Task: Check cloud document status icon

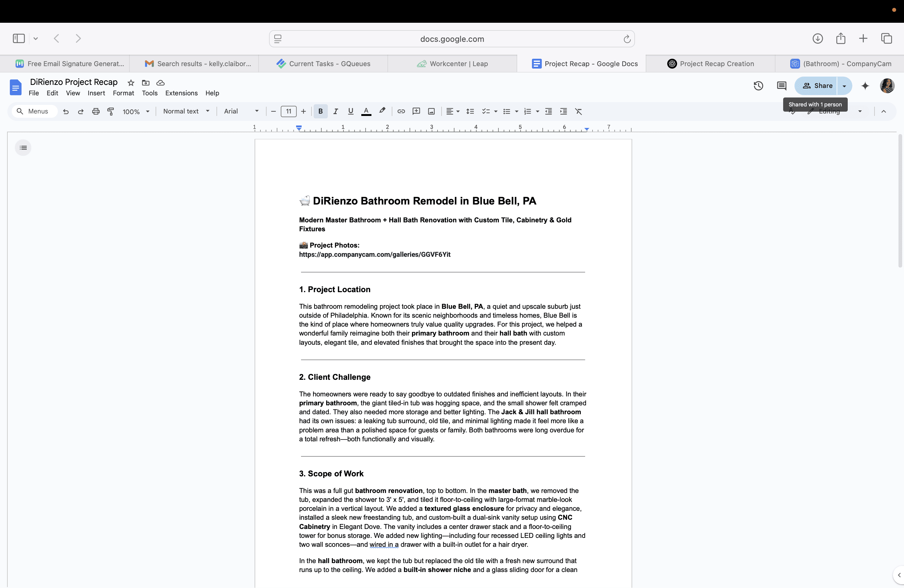Action: pyautogui.click(x=161, y=83)
